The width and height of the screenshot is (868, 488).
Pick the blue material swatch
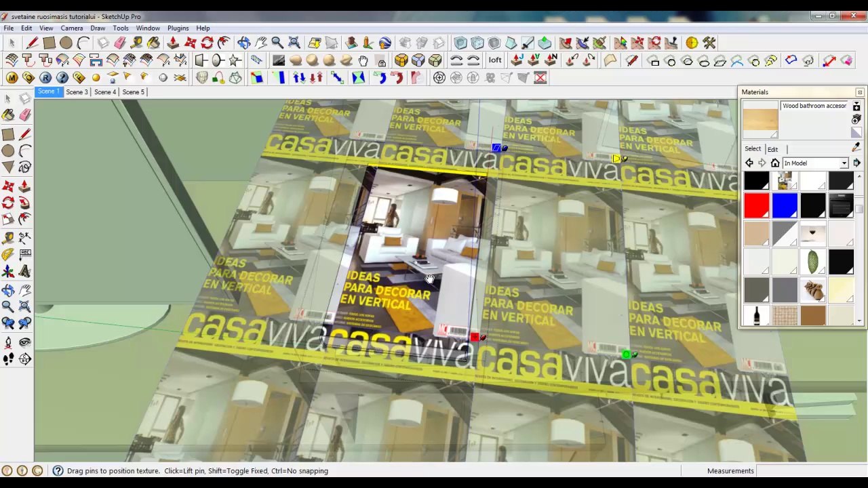785,205
